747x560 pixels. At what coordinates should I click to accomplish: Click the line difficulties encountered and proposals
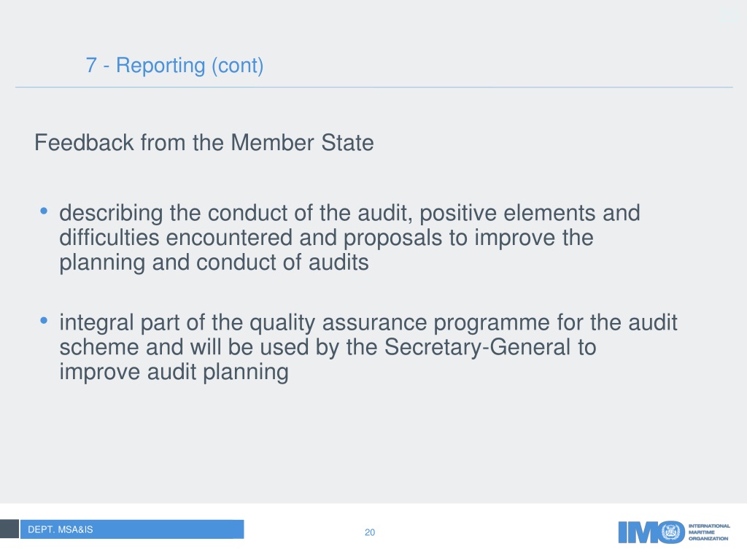326,238
